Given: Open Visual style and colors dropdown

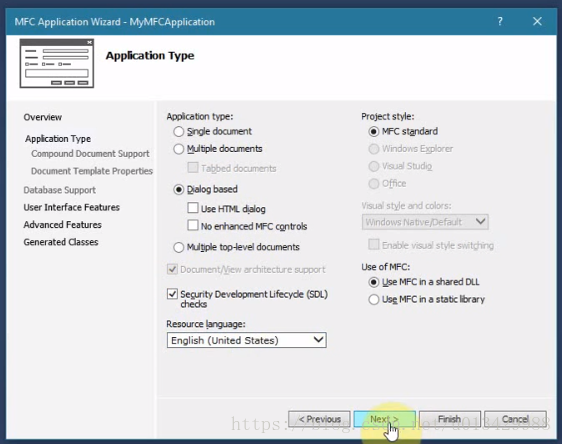Looking at the screenshot, I should click(425, 222).
